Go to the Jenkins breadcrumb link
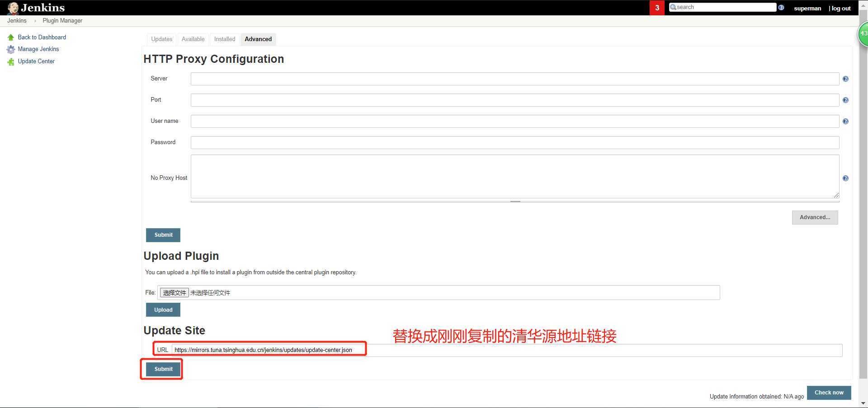 [x=17, y=21]
